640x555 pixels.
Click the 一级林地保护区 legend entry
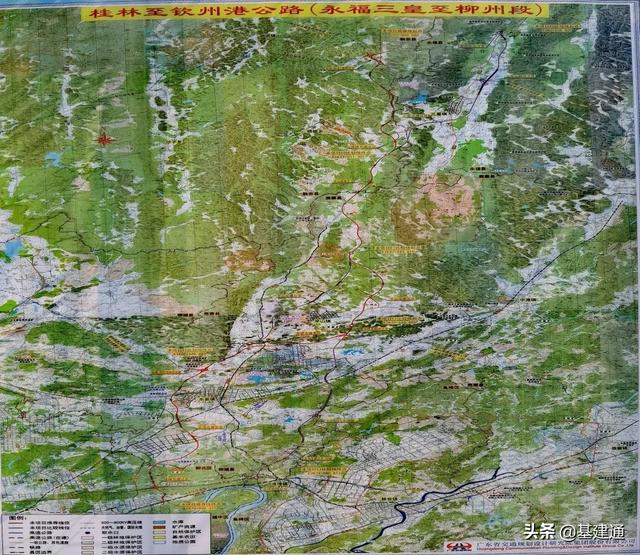(x=122, y=537)
